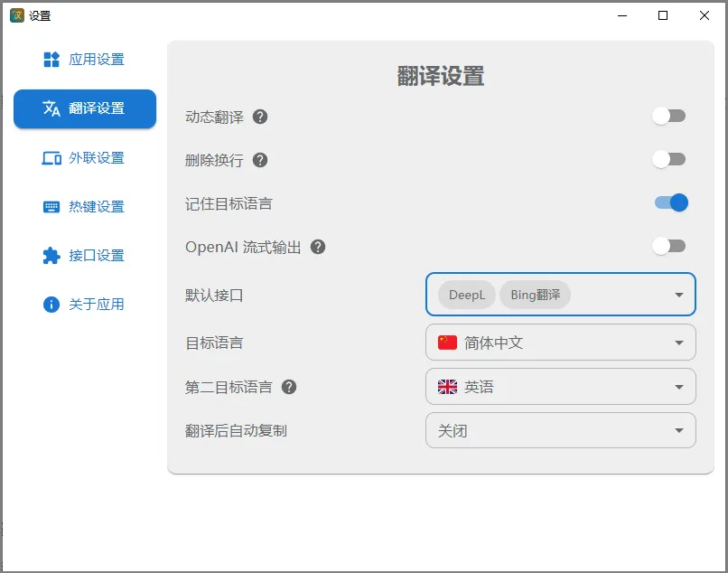This screenshot has width=728, height=573.
Task: Maximize the 设置 window
Action: [x=663, y=15]
